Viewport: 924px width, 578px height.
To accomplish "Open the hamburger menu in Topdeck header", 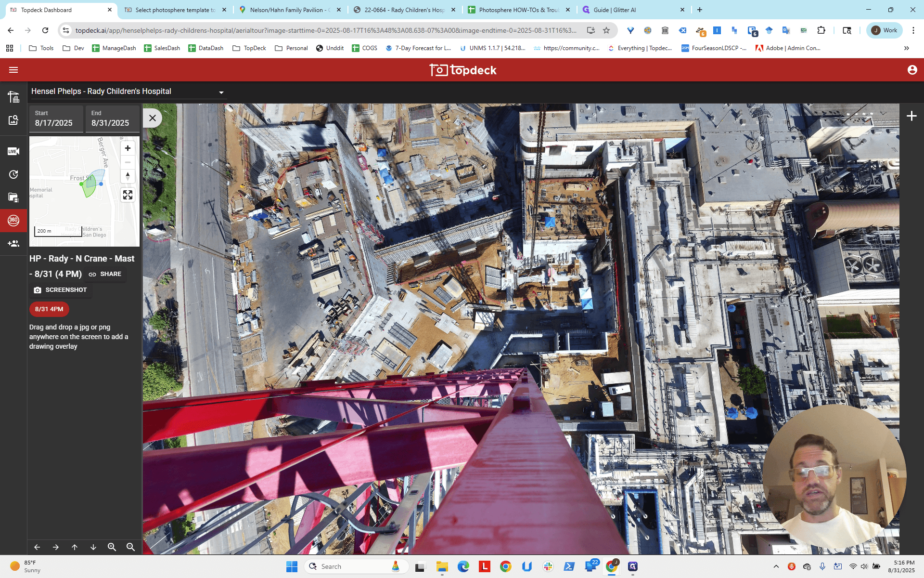I will [x=13, y=70].
